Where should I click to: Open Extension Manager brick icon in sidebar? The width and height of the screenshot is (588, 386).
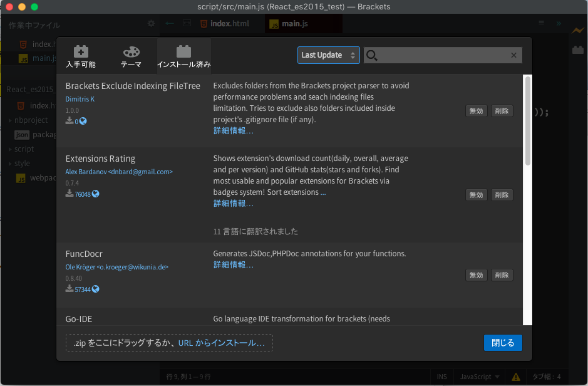[578, 50]
